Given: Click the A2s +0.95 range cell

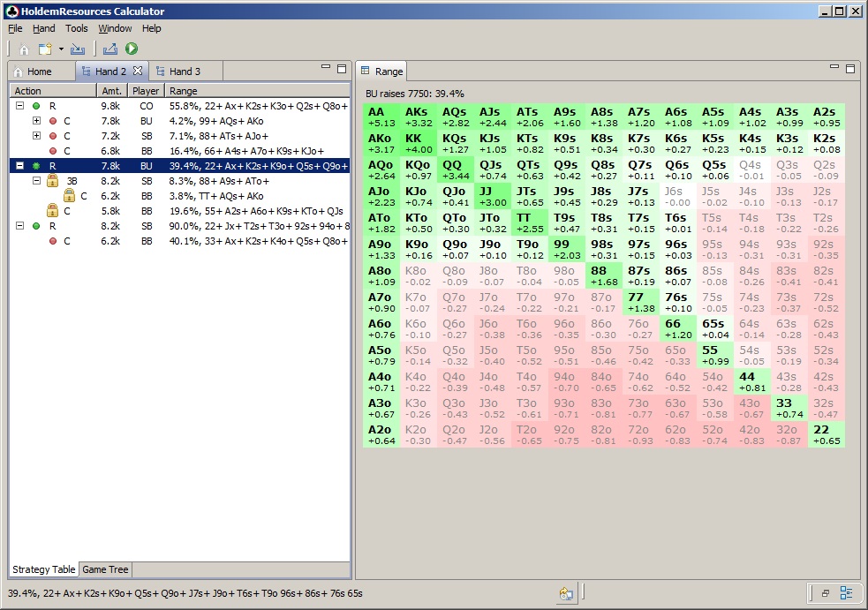Looking at the screenshot, I should coord(826,117).
